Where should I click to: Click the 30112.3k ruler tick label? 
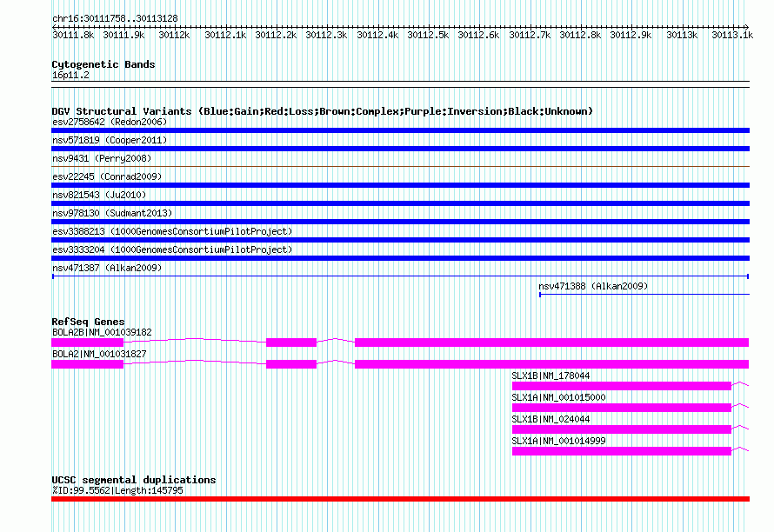pyautogui.click(x=326, y=35)
